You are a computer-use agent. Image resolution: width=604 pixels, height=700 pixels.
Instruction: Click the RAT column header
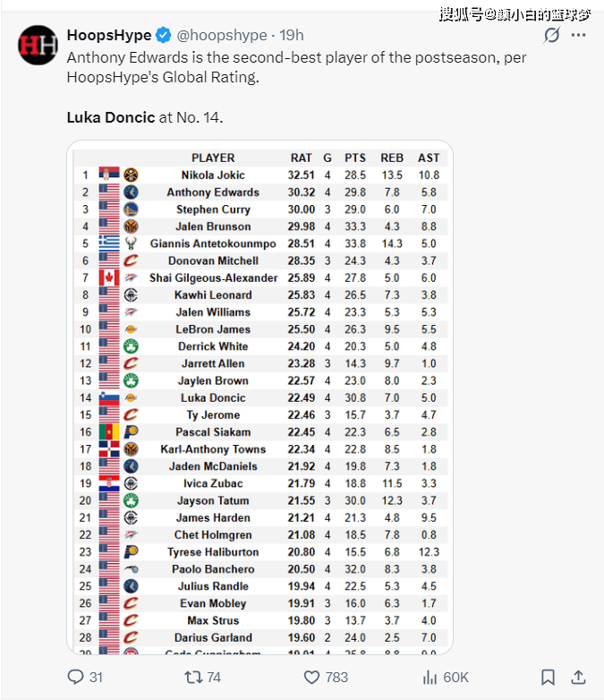click(302, 158)
